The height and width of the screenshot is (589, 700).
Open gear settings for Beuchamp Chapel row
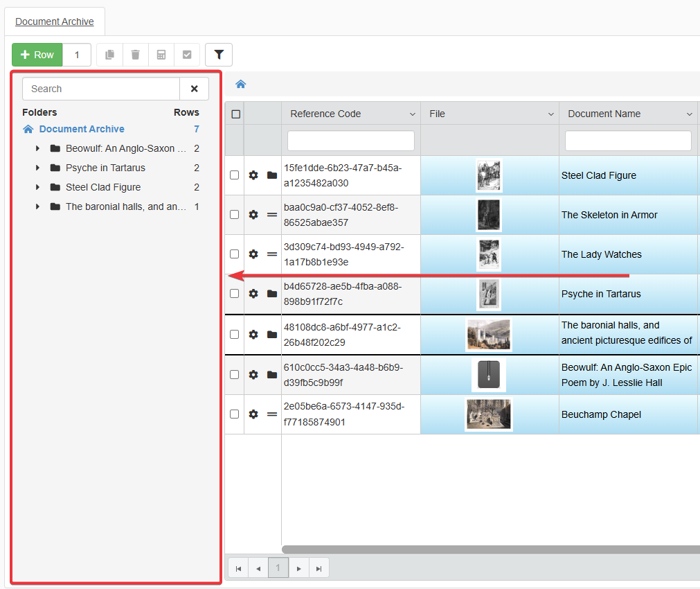click(253, 414)
